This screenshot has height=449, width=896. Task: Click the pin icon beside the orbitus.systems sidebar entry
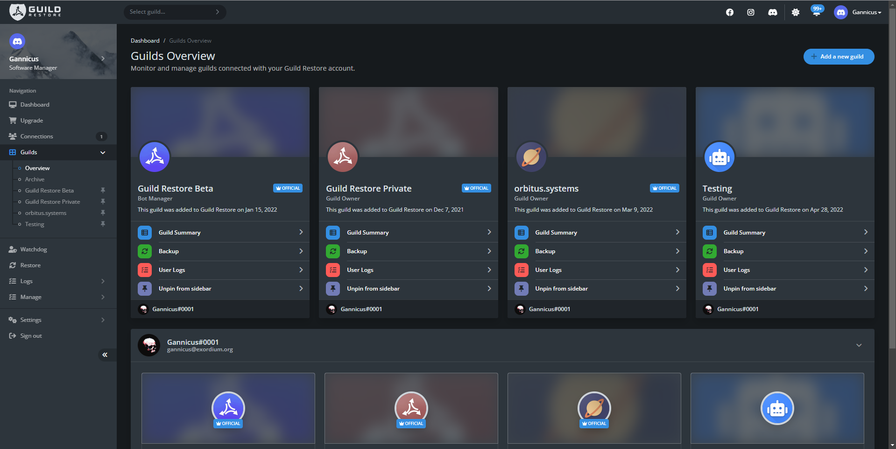103,213
